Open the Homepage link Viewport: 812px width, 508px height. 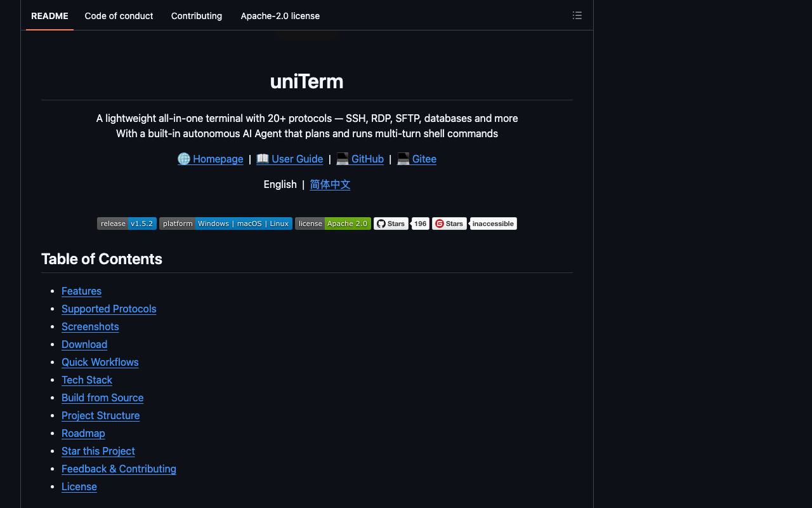click(210, 159)
